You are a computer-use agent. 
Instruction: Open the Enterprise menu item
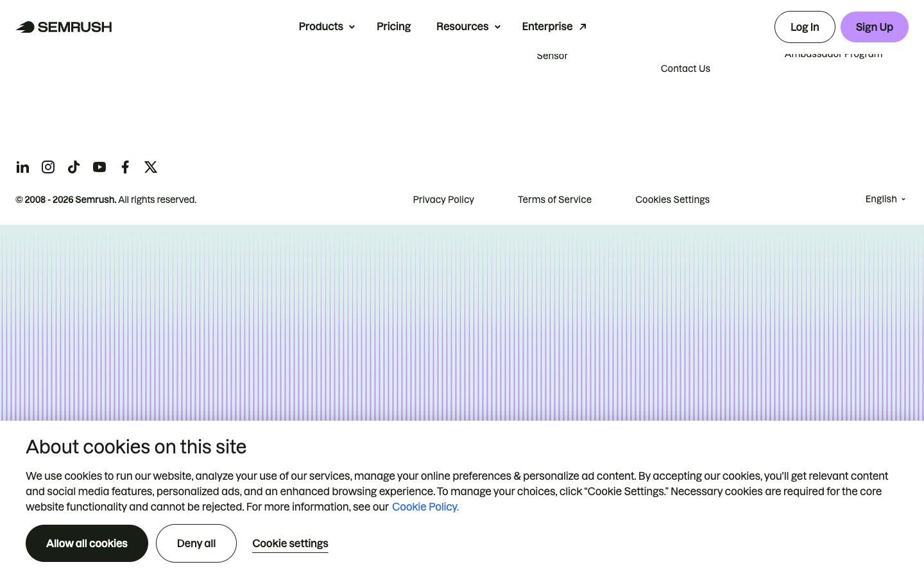click(547, 27)
